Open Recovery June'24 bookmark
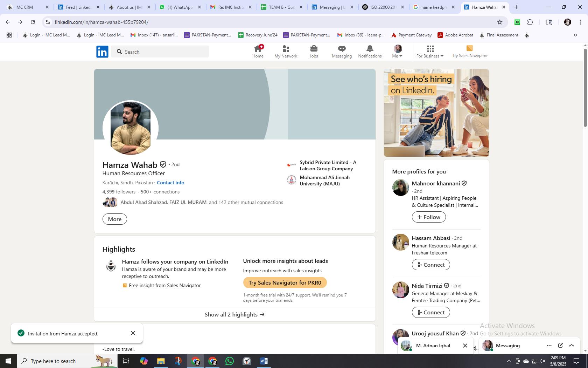 (258, 35)
